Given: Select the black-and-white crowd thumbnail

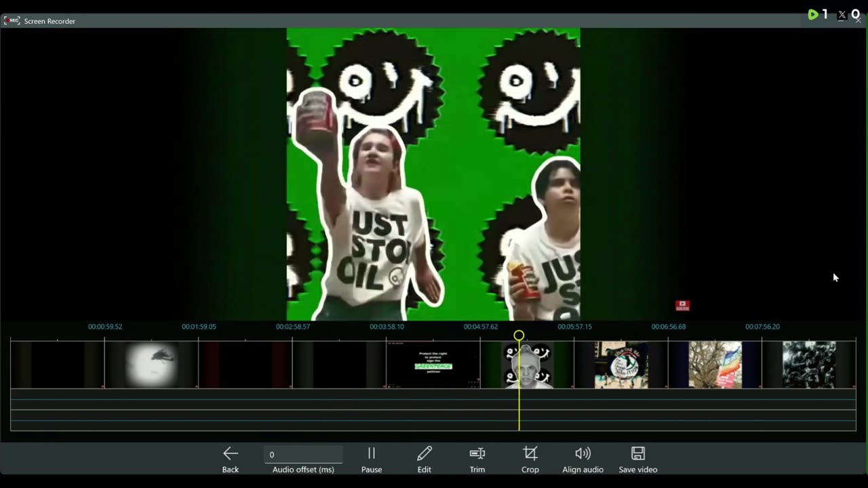Looking at the screenshot, I should click(x=809, y=365).
